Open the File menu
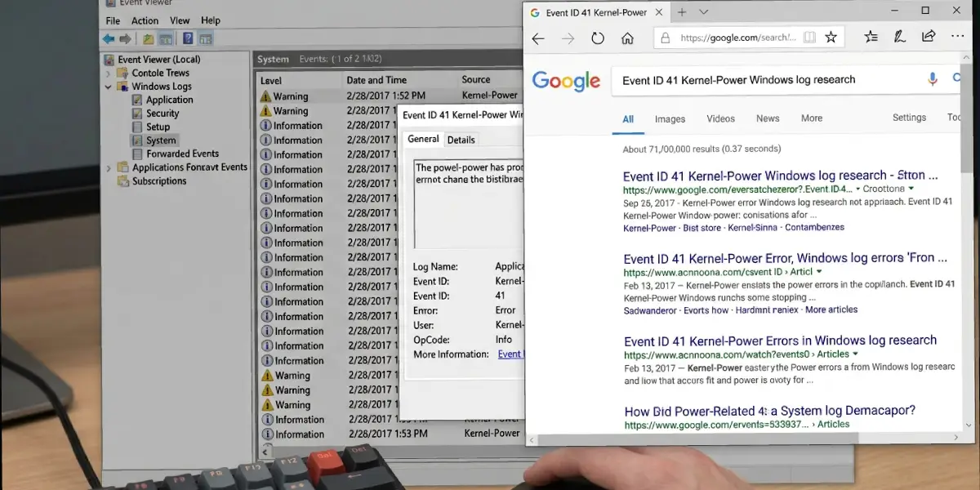 [113, 20]
